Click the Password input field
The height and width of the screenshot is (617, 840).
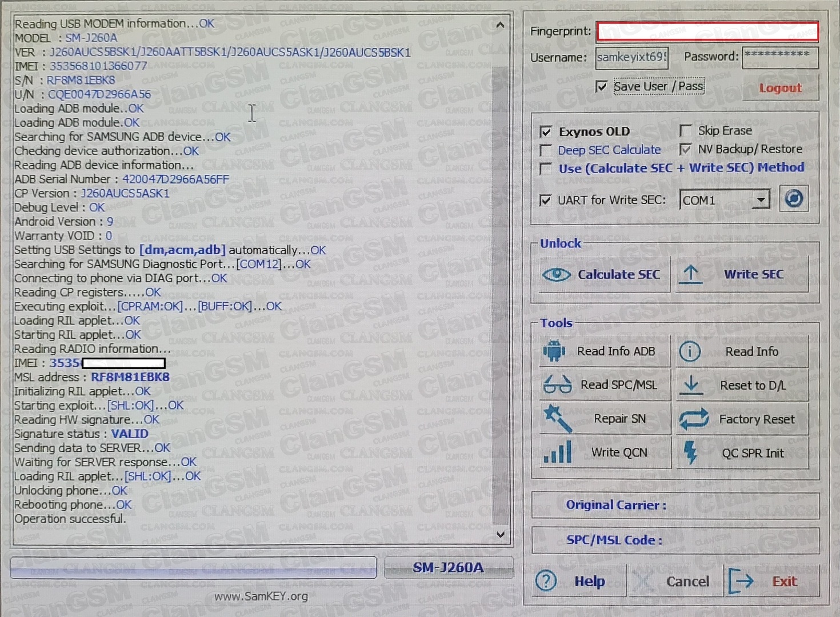pos(780,57)
